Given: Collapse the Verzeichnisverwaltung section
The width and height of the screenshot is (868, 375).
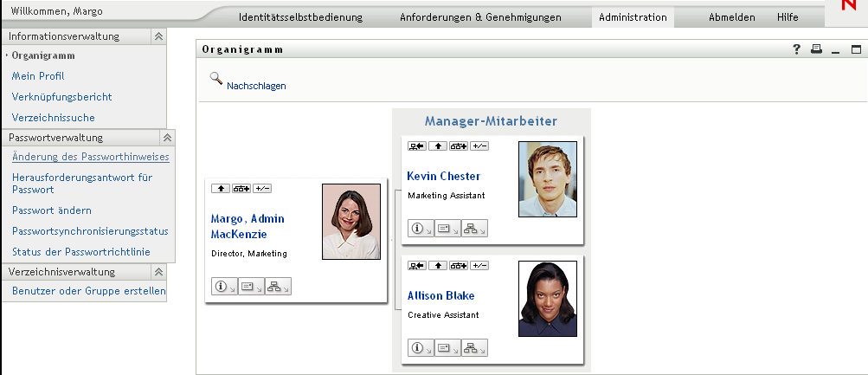Looking at the screenshot, I should (x=159, y=272).
